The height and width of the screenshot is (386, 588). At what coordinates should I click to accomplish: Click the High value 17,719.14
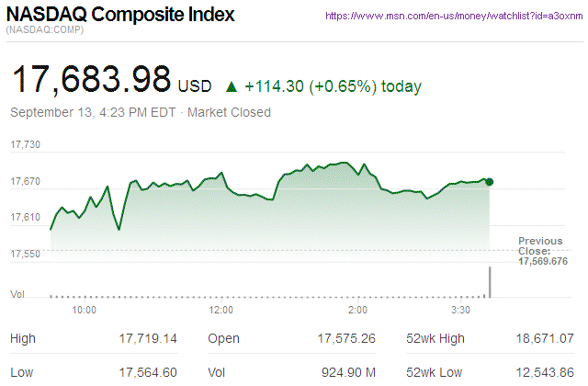click(x=146, y=339)
